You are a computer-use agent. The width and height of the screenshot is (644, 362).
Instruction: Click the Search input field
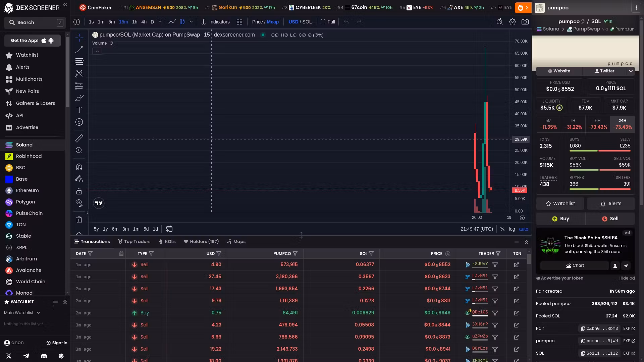coord(34,22)
